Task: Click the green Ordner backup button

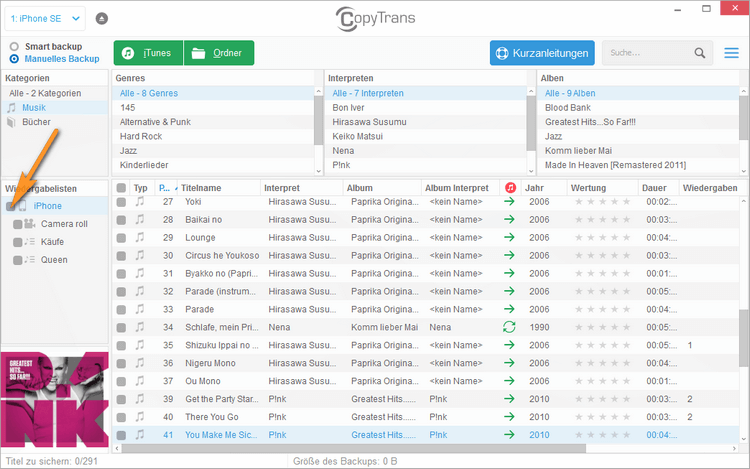Action: [x=219, y=53]
